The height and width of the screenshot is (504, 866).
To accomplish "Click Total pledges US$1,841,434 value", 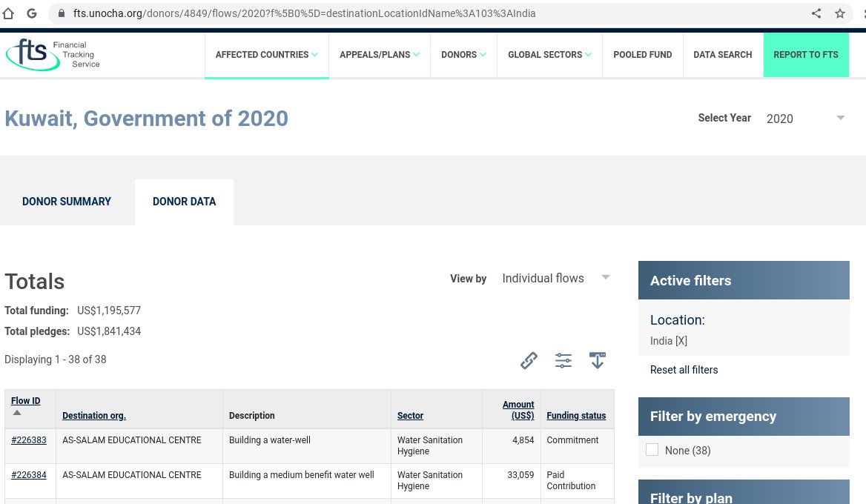I will point(109,331).
